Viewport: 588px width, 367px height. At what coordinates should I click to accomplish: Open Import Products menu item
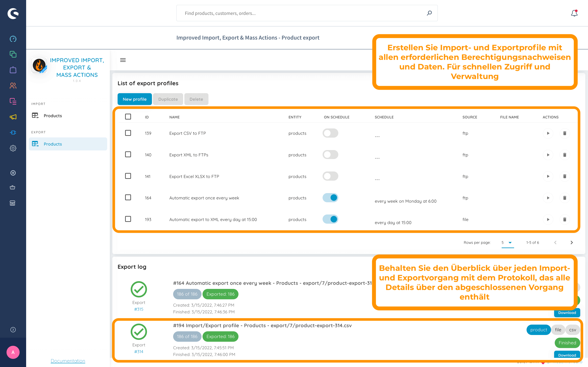[x=53, y=116]
